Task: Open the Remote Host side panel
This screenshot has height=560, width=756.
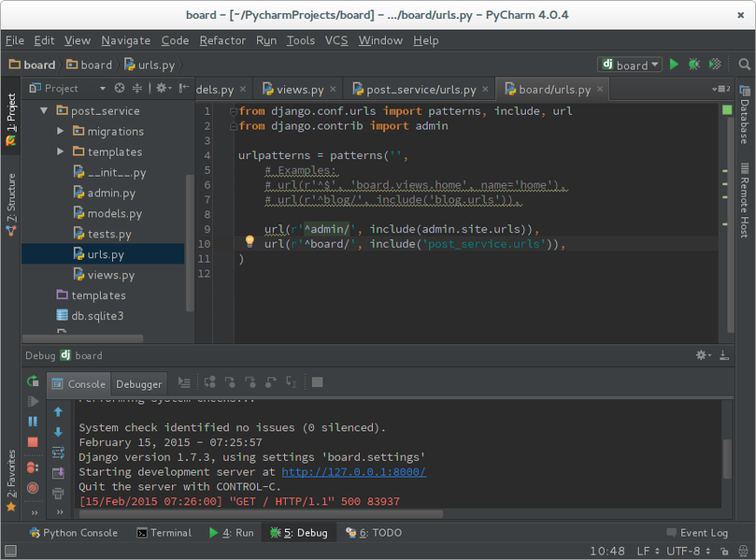Action: [745, 200]
